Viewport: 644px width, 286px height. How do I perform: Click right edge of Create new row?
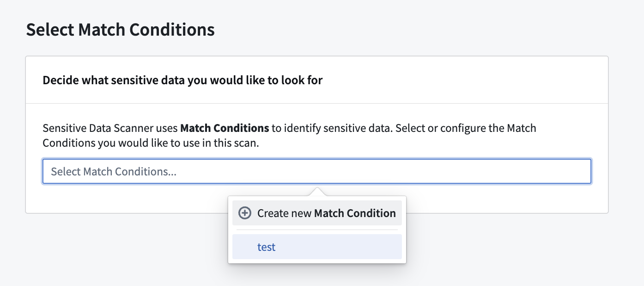pos(399,213)
